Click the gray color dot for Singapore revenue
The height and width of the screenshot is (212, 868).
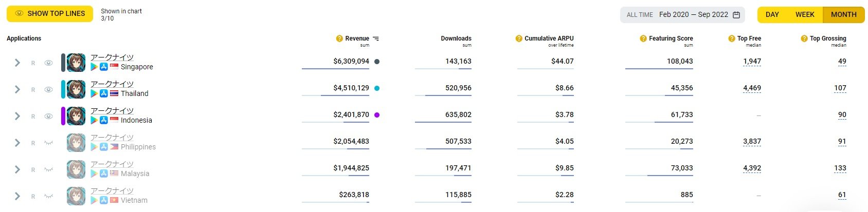(x=377, y=62)
